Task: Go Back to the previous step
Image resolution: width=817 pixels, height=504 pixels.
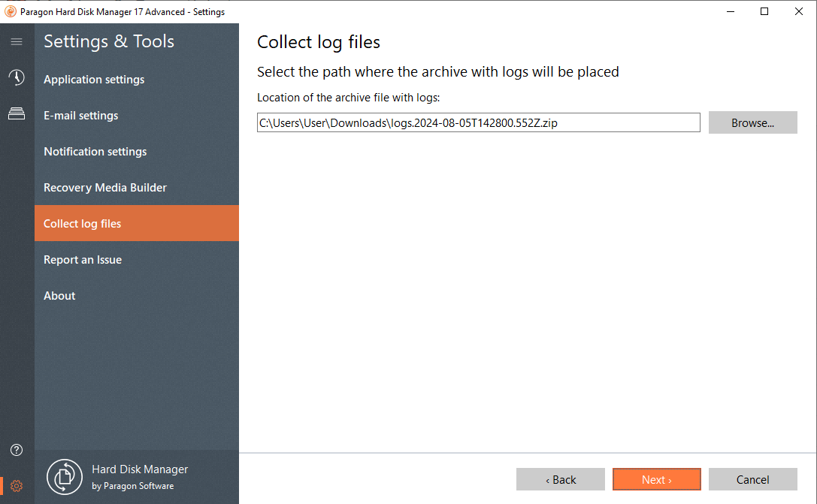Action: point(560,479)
